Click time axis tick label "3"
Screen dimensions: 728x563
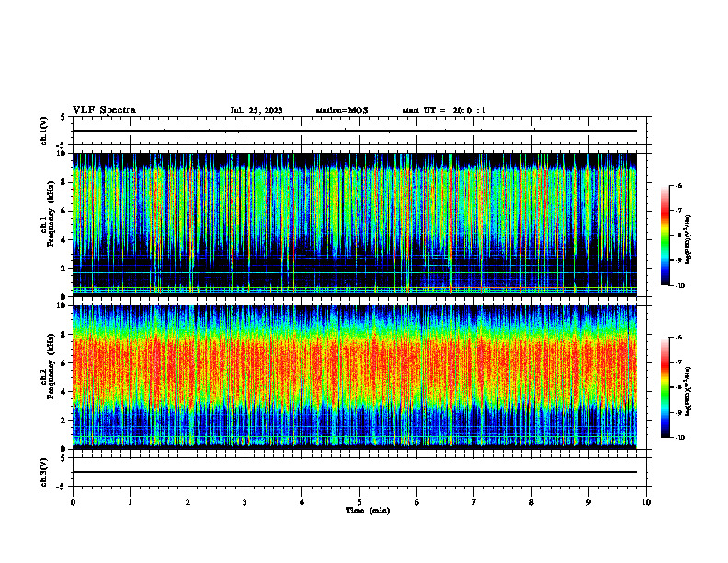click(245, 502)
